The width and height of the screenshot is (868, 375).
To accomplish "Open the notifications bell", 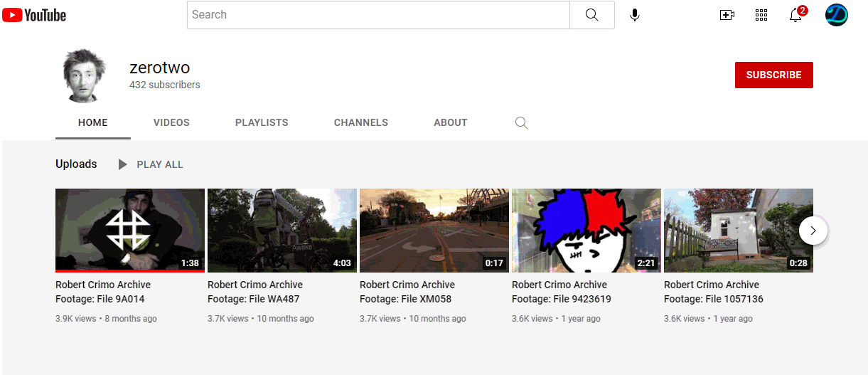I will click(x=797, y=14).
